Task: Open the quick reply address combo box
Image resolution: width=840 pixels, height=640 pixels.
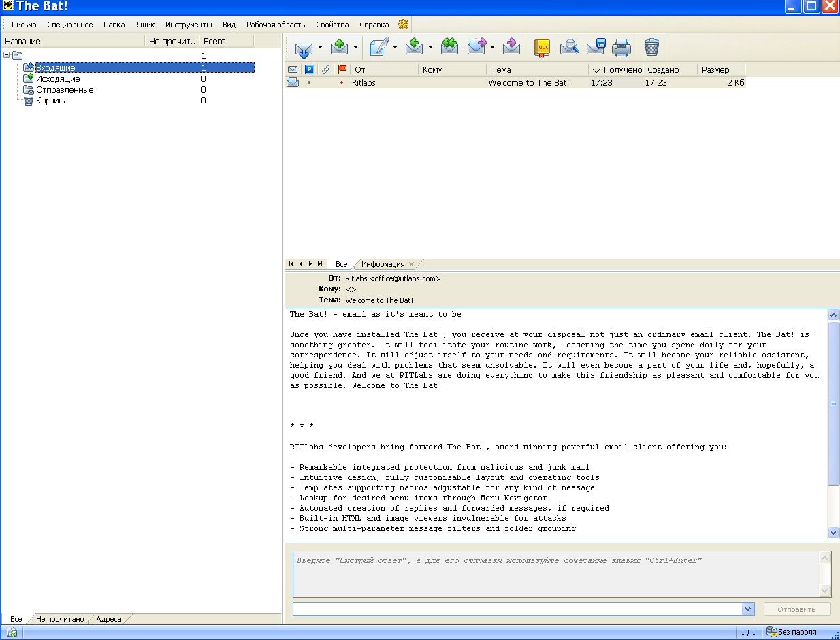Action: 748,609
